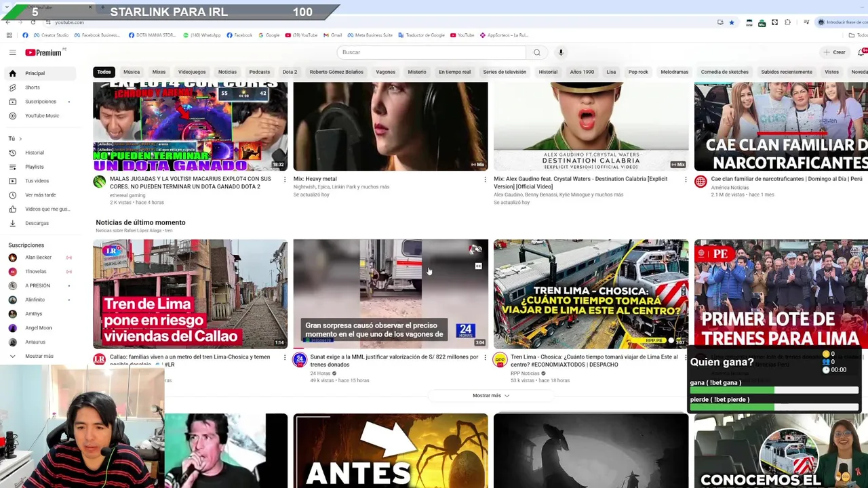This screenshot has height=488, width=868.
Task: Select the Roberto Gómez Bolaños chip
Action: click(336, 72)
